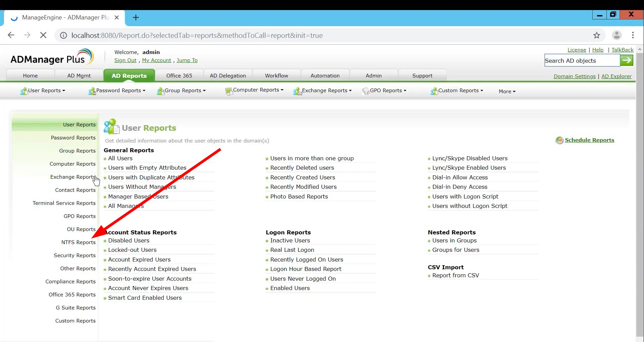Open the User Reports dropdown arrow
The width and height of the screenshot is (644, 342).
[x=64, y=91]
